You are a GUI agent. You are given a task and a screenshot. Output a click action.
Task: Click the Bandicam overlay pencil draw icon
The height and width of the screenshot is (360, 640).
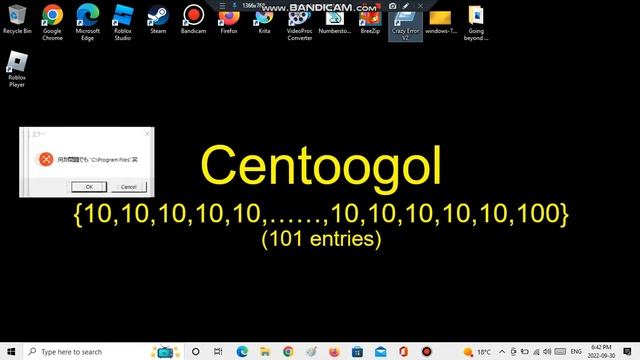(x=406, y=6)
